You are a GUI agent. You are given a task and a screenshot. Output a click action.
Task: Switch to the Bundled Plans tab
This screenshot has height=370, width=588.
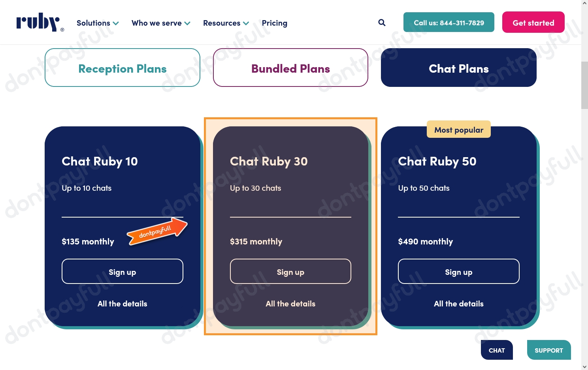[290, 68]
